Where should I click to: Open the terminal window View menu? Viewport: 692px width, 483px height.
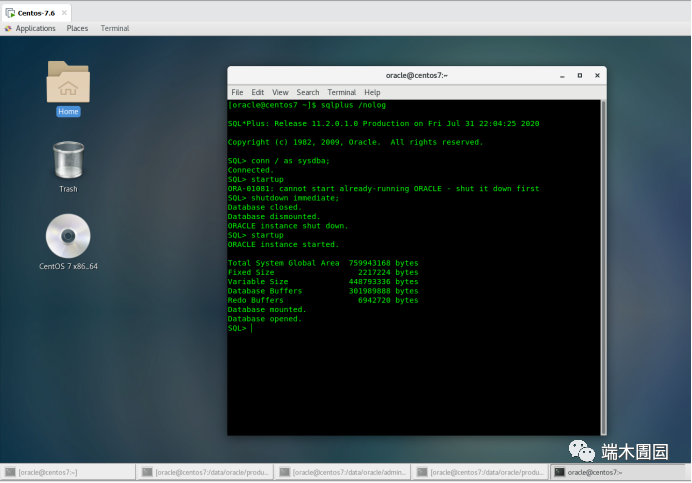(x=280, y=92)
